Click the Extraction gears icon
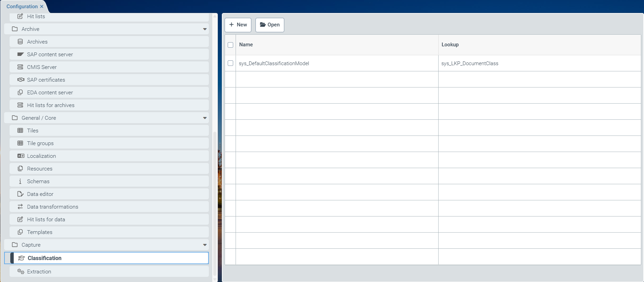The height and width of the screenshot is (282, 644). click(x=21, y=271)
